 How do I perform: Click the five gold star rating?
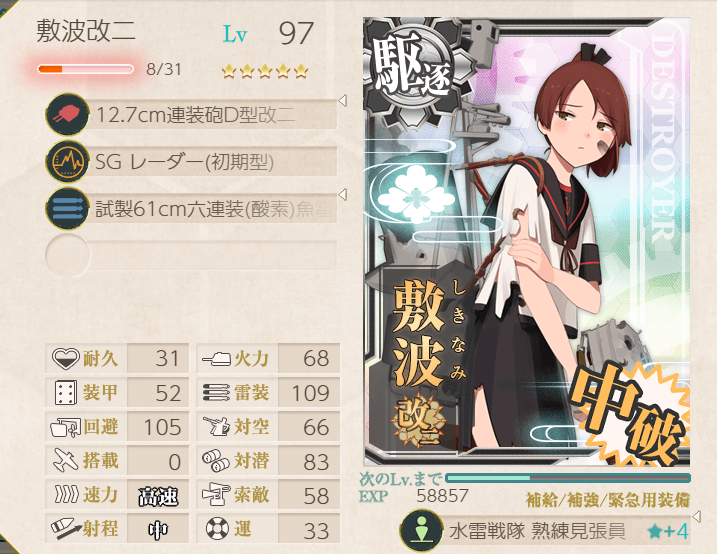click(265, 71)
